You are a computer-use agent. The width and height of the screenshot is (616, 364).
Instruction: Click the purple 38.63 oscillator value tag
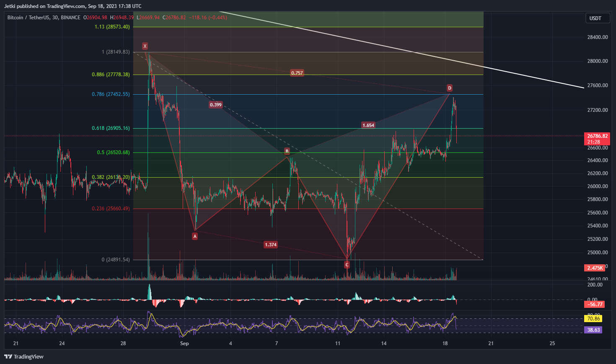coord(593,330)
